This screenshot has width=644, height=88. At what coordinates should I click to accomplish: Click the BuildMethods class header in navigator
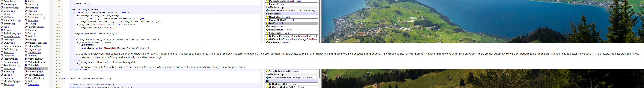(x=273, y=14)
